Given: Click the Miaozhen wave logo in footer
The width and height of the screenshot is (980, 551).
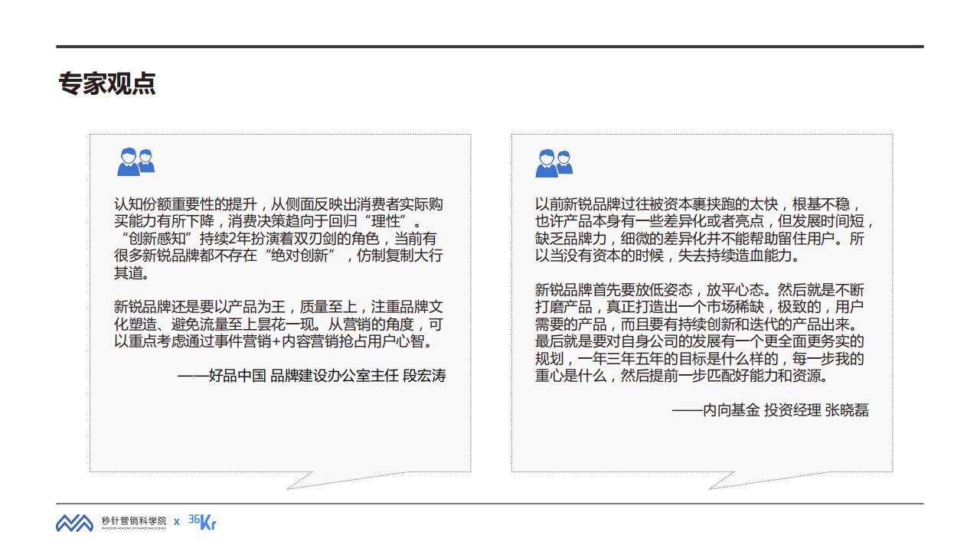Looking at the screenshot, I should pos(74,523).
